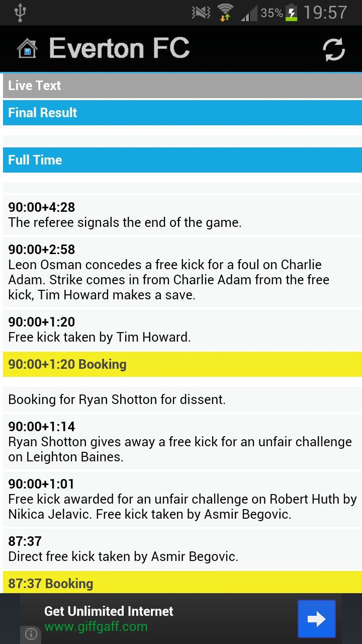Tap the USB icon in status bar

pos(20,13)
